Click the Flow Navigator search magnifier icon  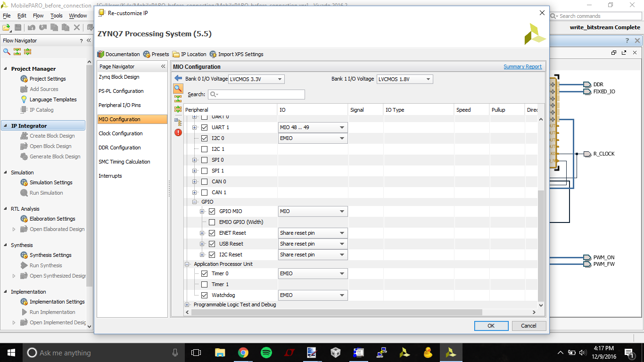pyautogui.click(x=7, y=51)
